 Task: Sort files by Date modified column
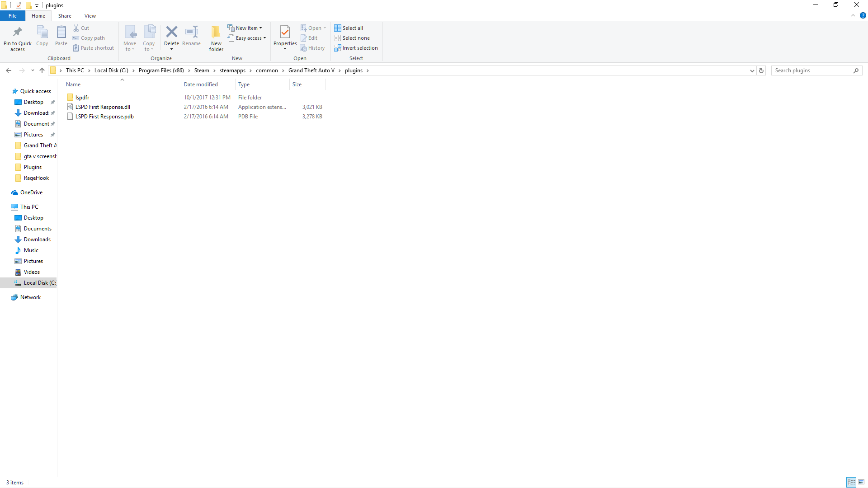pyautogui.click(x=201, y=84)
